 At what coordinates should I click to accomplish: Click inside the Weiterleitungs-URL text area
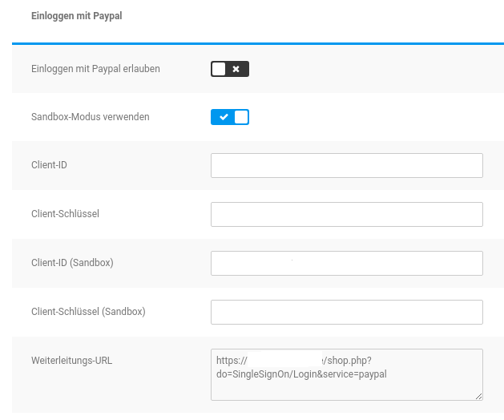coord(347,374)
